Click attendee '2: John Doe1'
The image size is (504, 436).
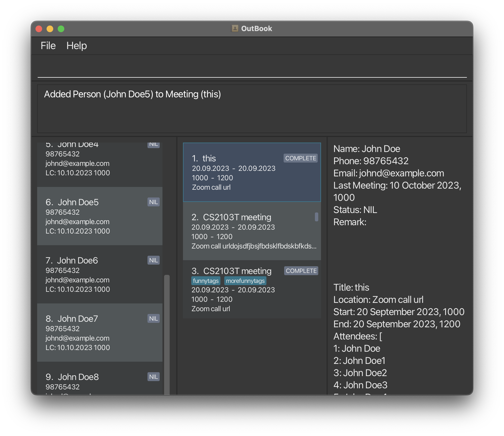359,361
